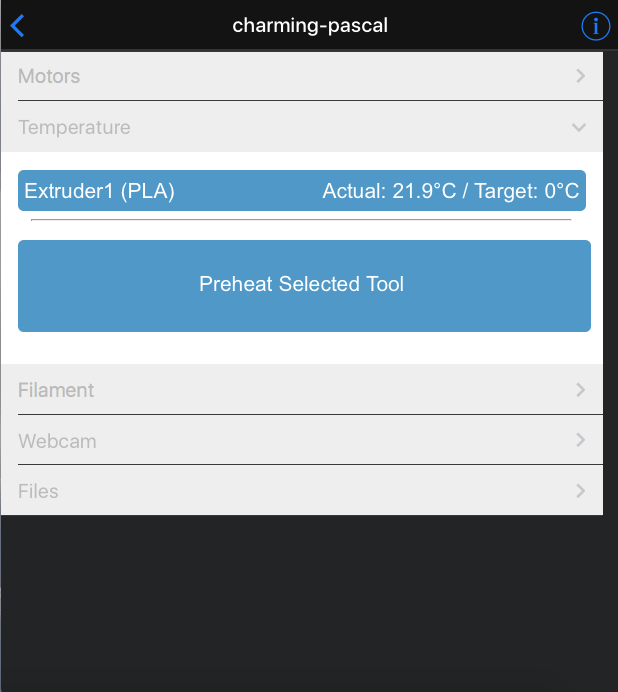This screenshot has height=692, width=618.
Task: Open the Filament section label
Action: (x=56, y=390)
